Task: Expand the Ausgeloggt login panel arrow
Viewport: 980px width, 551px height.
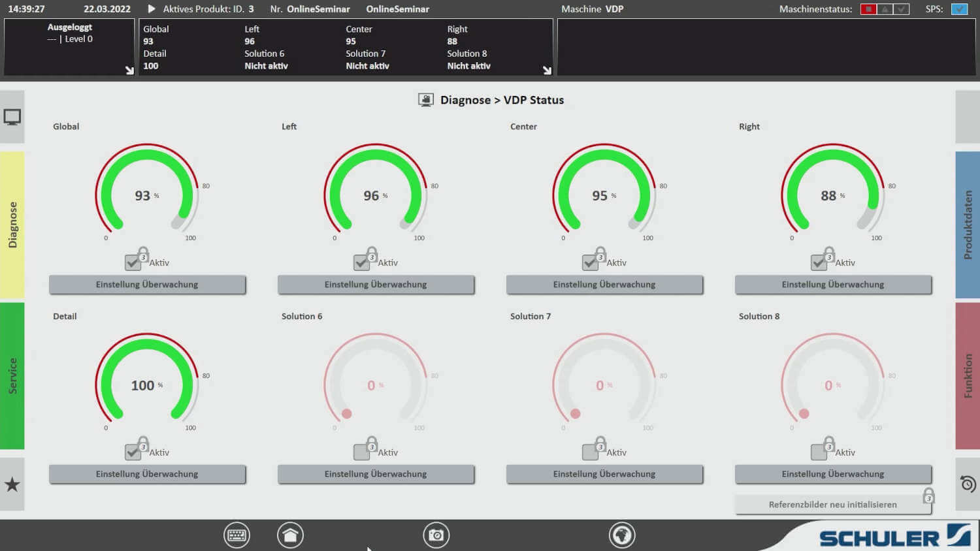Action: point(129,70)
